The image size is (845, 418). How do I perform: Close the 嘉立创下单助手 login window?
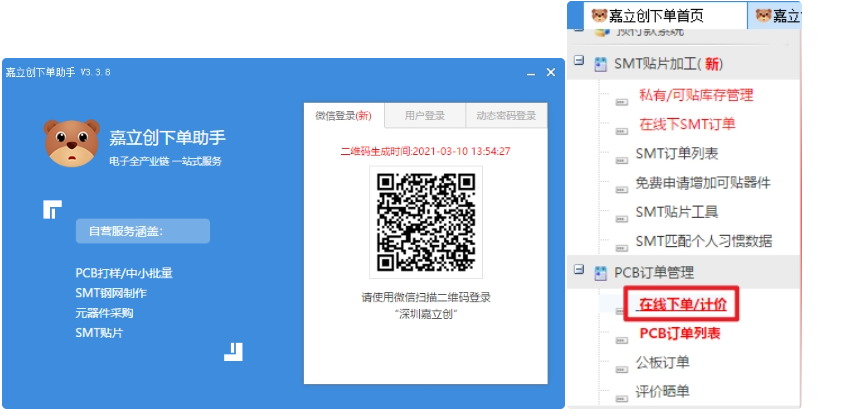coord(551,72)
